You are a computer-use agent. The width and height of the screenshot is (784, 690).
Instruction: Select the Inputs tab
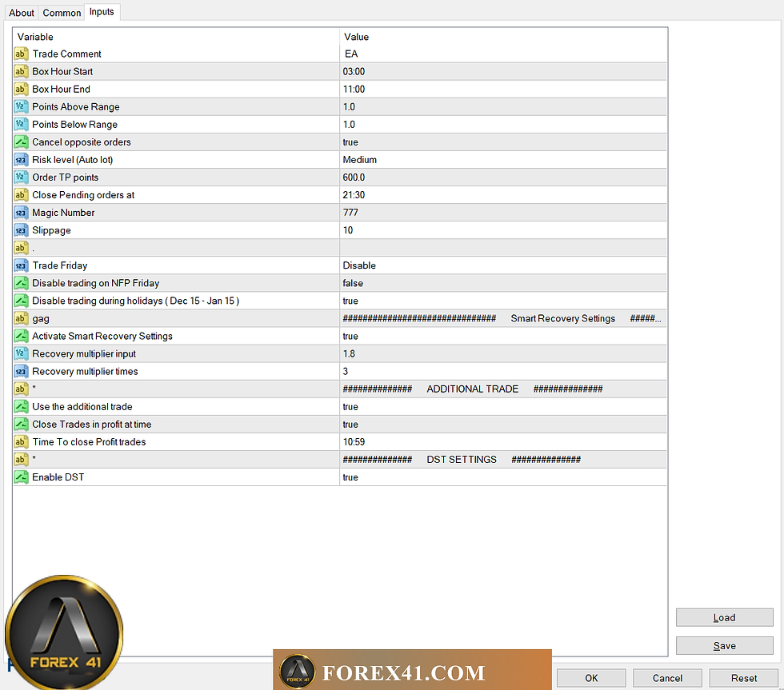tap(102, 11)
